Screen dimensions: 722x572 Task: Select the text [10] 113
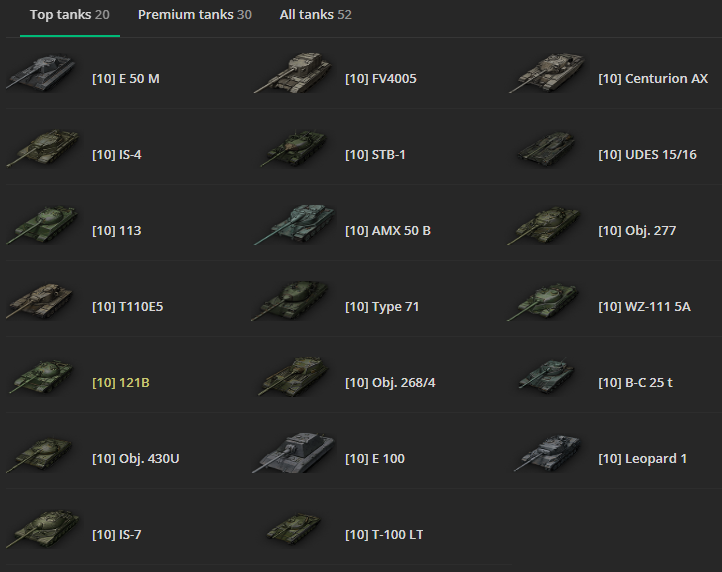(116, 231)
